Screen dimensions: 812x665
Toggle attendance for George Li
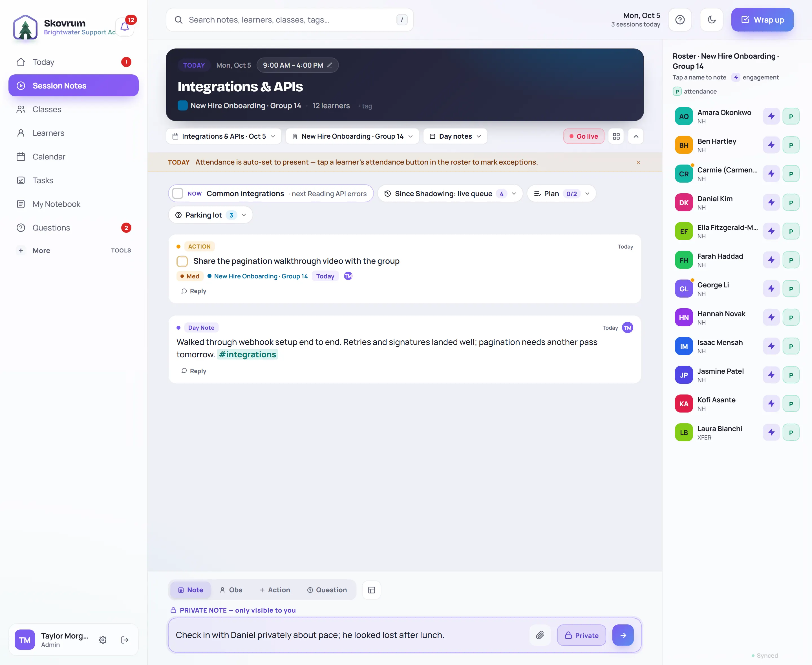791,289
